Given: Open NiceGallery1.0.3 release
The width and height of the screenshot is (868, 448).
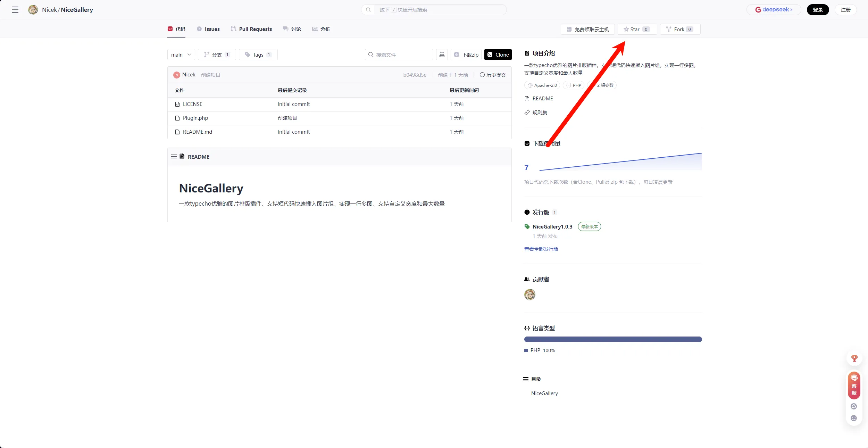Looking at the screenshot, I should 552,227.
